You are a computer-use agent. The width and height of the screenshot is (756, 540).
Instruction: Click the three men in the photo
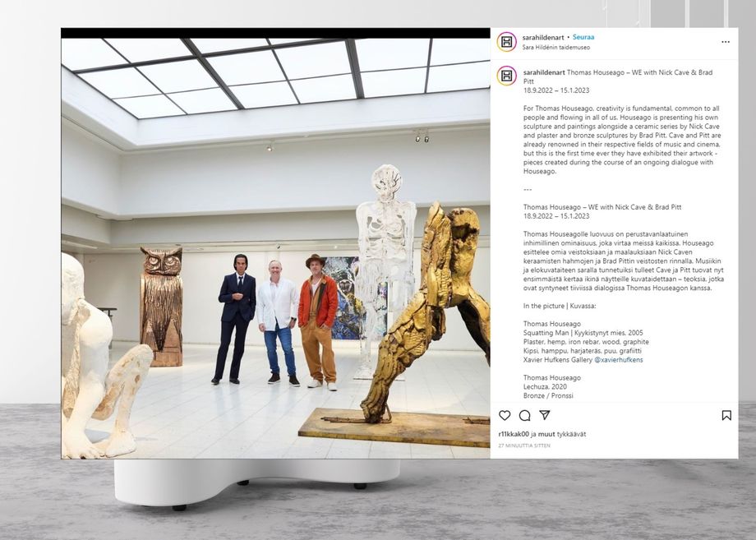click(x=277, y=321)
